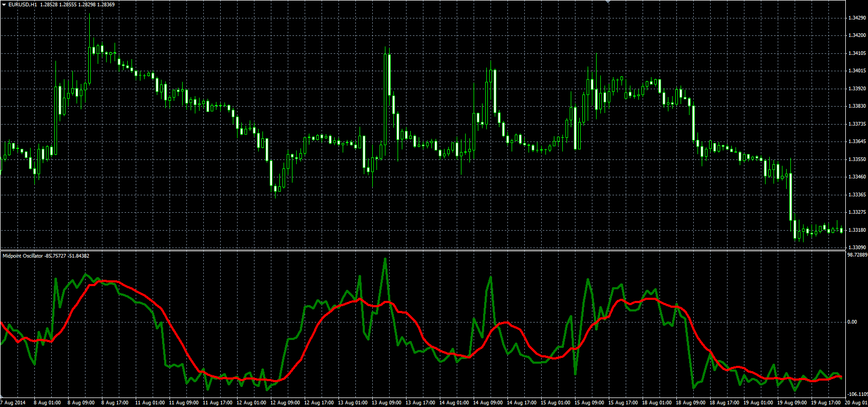Click the 13 Aug 01:00 time label
The image size is (868, 407).
[x=353, y=403]
